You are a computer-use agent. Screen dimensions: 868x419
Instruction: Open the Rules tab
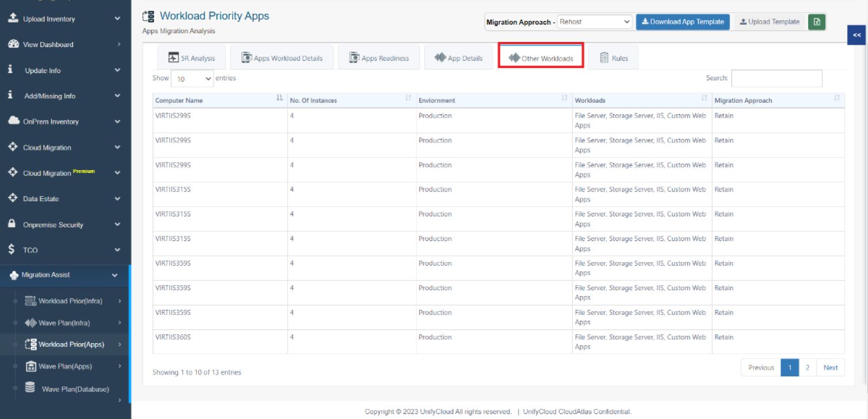[613, 58]
